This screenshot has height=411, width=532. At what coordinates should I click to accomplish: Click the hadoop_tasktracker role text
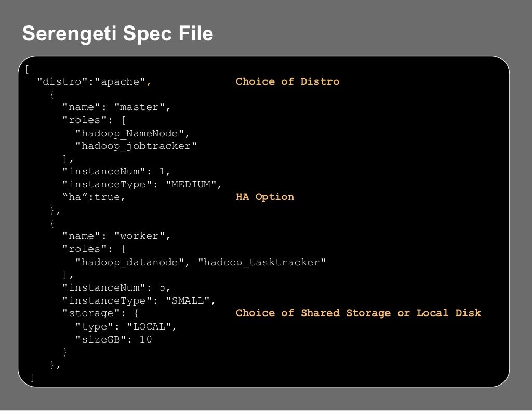click(262, 263)
